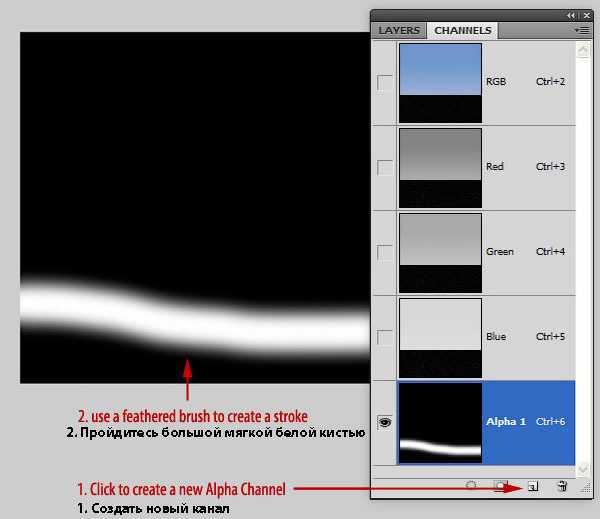Image resolution: width=600 pixels, height=519 pixels.
Task: Click the Blue channel thumbnail
Action: point(440,338)
